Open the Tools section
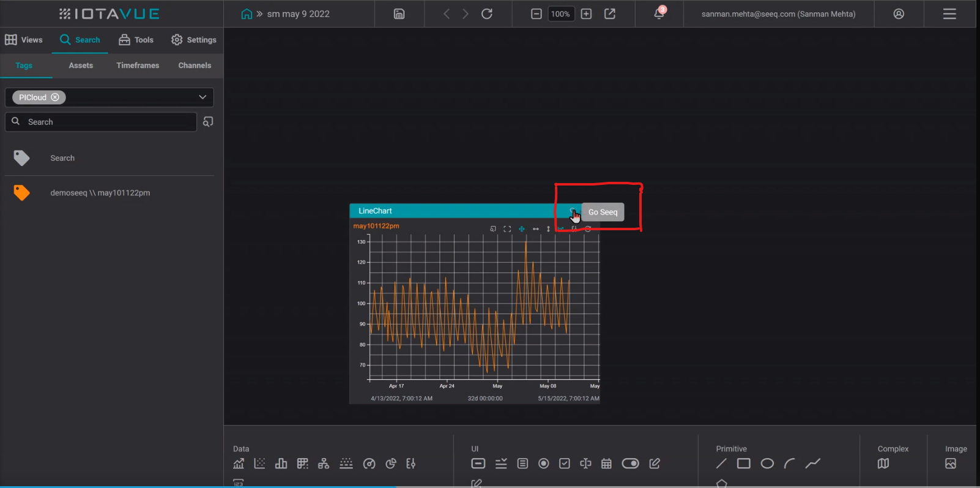Screen dimensions: 980x488 (136, 40)
